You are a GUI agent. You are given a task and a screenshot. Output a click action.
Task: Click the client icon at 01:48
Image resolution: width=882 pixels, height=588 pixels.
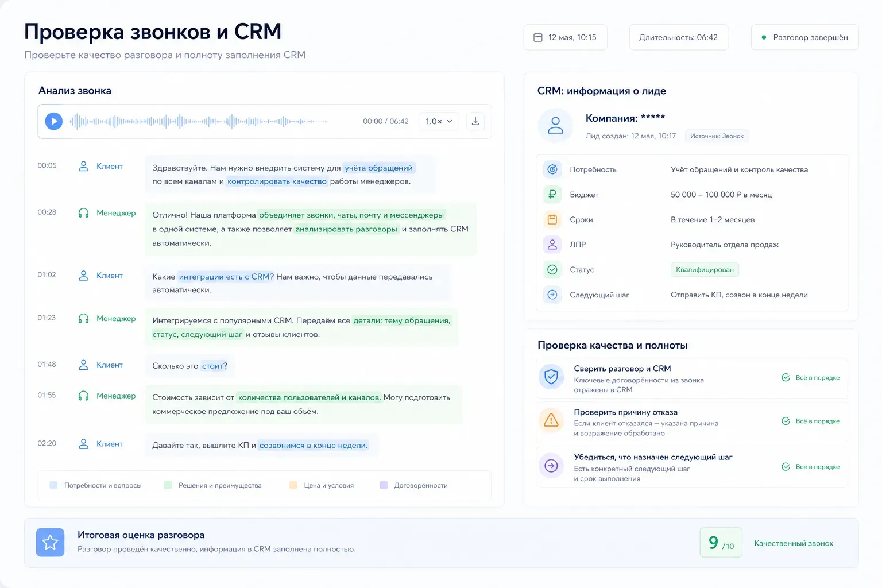point(83,365)
